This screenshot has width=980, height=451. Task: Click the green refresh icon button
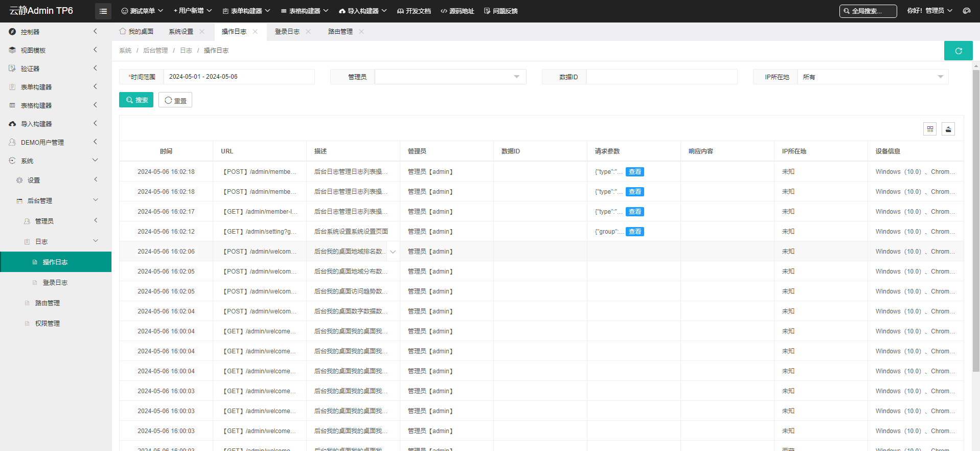(958, 51)
